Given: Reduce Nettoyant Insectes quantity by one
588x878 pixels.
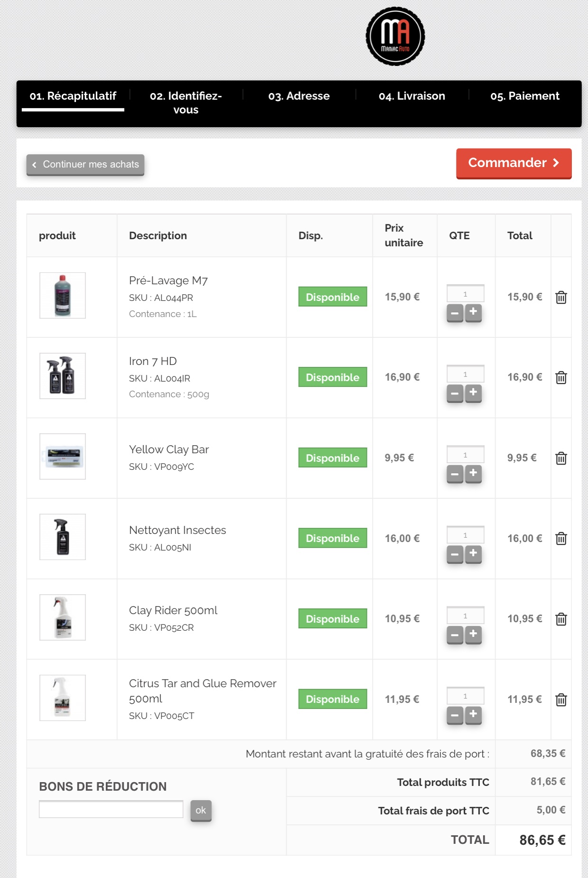Looking at the screenshot, I should [x=455, y=554].
